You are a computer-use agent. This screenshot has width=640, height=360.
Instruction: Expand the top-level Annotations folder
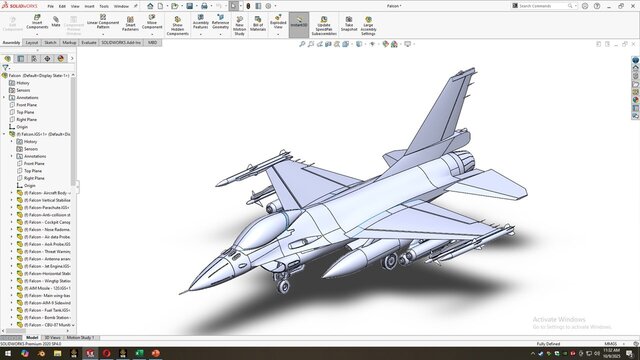click(4, 98)
